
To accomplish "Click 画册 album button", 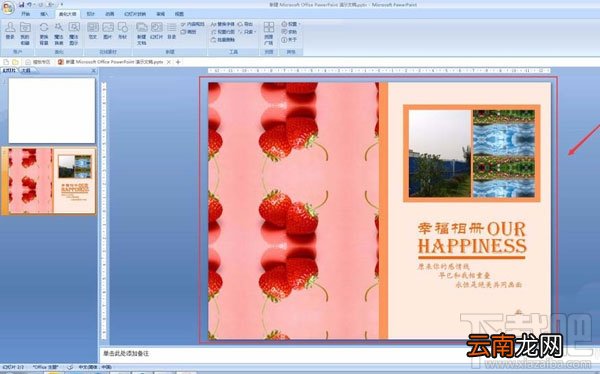I will click(x=188, y=32).
